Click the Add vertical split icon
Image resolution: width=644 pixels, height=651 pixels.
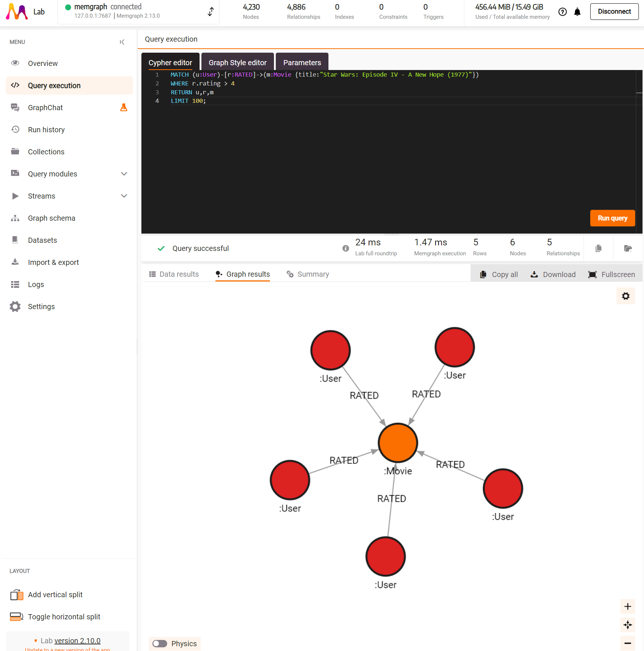coord(17,595)
